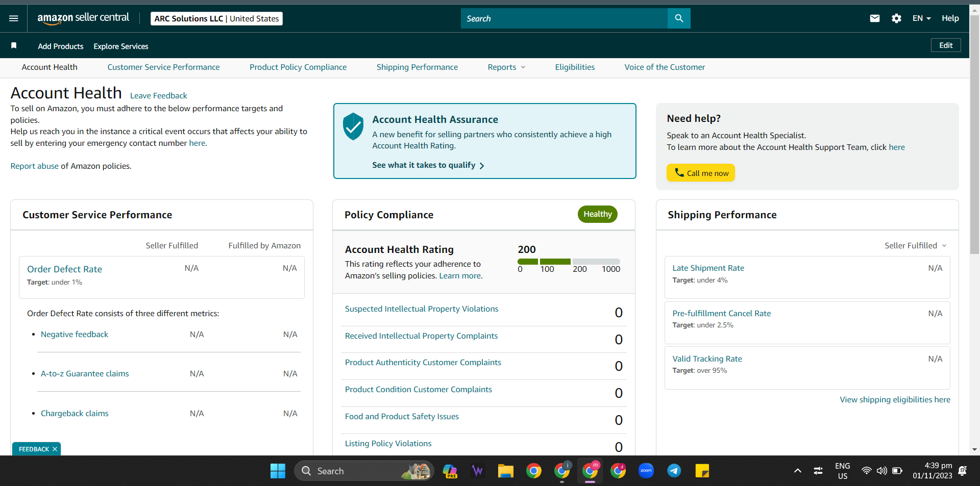Viewport: 980px width, 486px height.
Task: Click the Windows taskbar Search box
Action: pyautogui.click(x=364, y=471)
